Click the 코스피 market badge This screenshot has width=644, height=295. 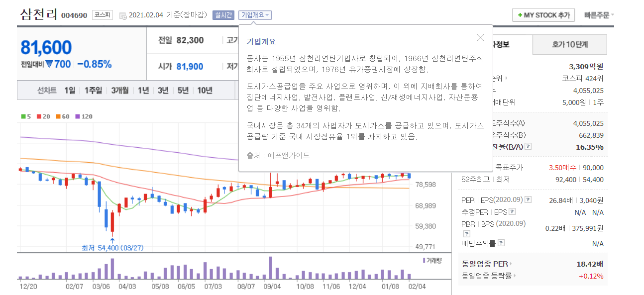point(103,15)
